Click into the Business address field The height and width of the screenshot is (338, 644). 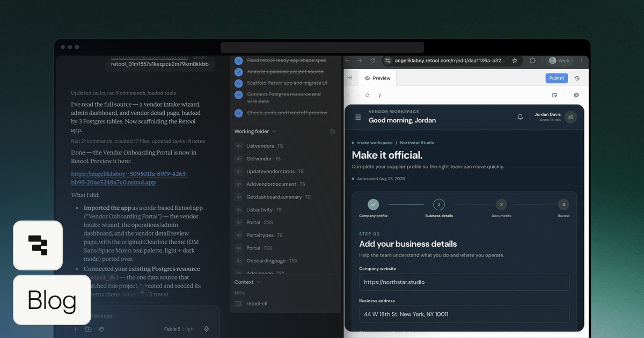464,314
